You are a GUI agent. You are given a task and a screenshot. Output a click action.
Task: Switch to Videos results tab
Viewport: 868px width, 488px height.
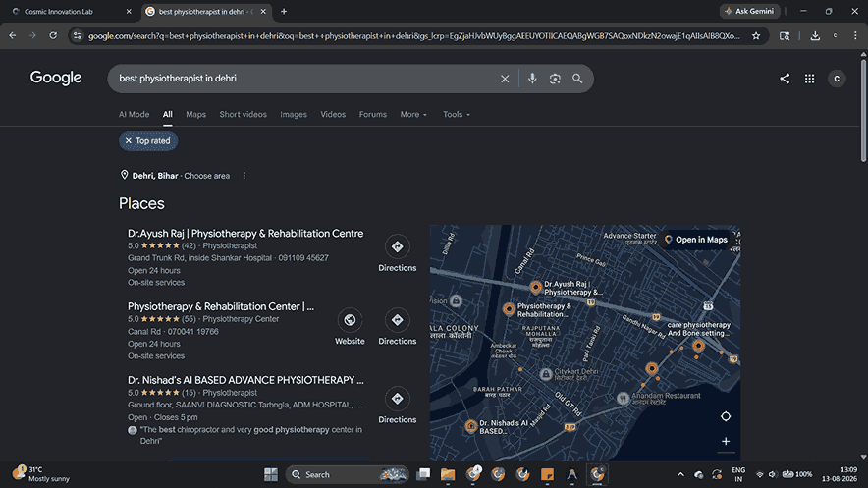333,115
